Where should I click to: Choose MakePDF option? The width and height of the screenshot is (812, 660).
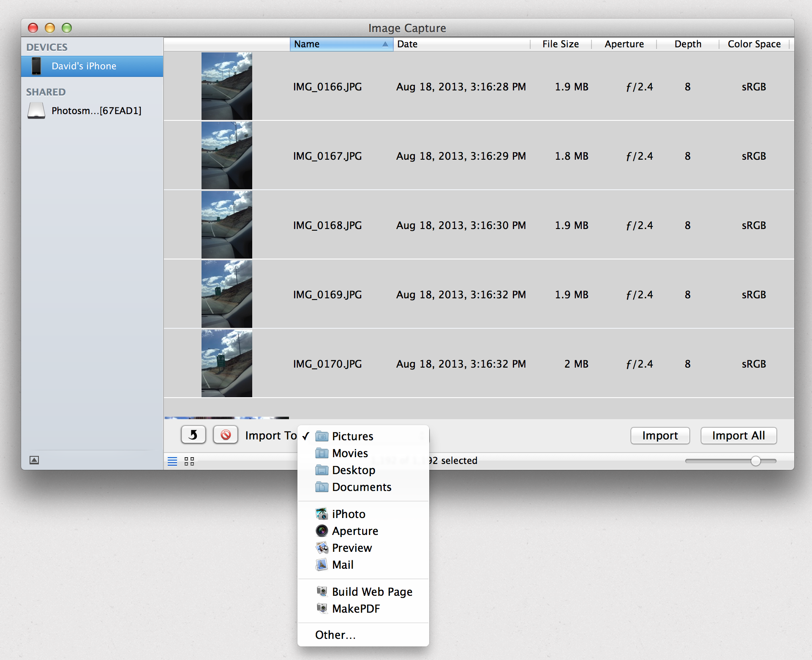click(x=363, y=608)
